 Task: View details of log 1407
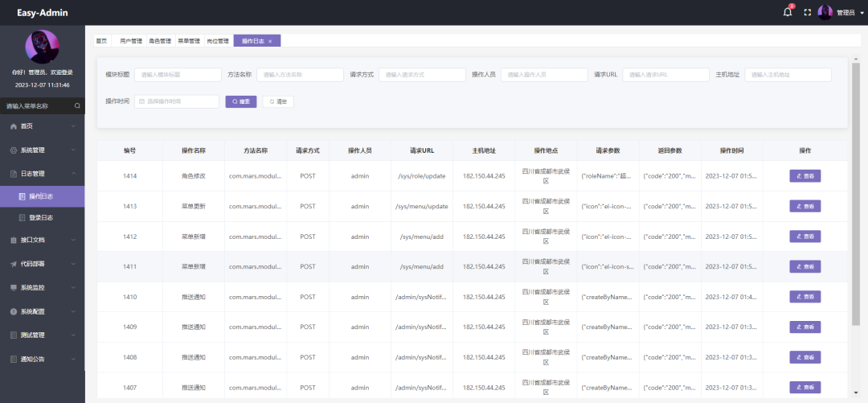pos(805,388)
